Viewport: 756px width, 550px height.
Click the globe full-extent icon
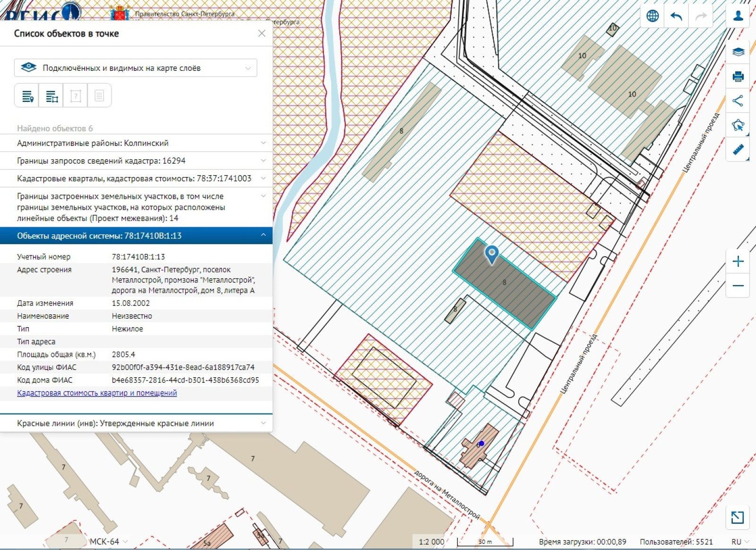click(653, 16)
